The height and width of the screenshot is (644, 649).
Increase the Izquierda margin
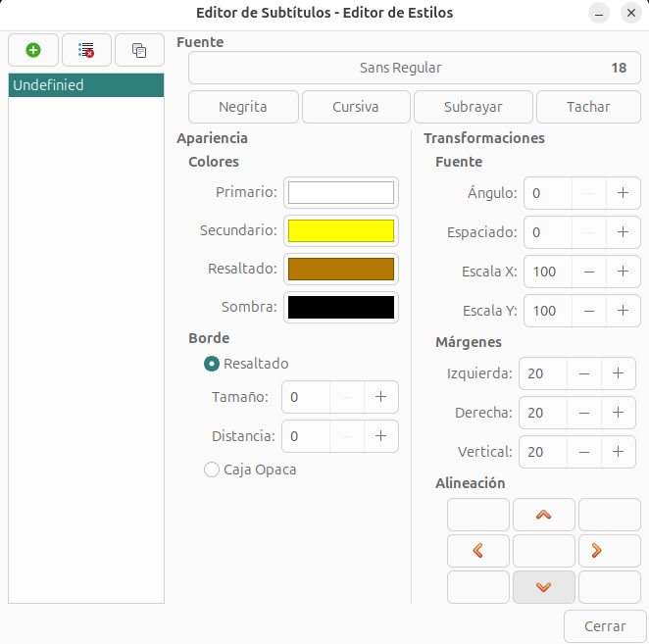pos(618,373)
